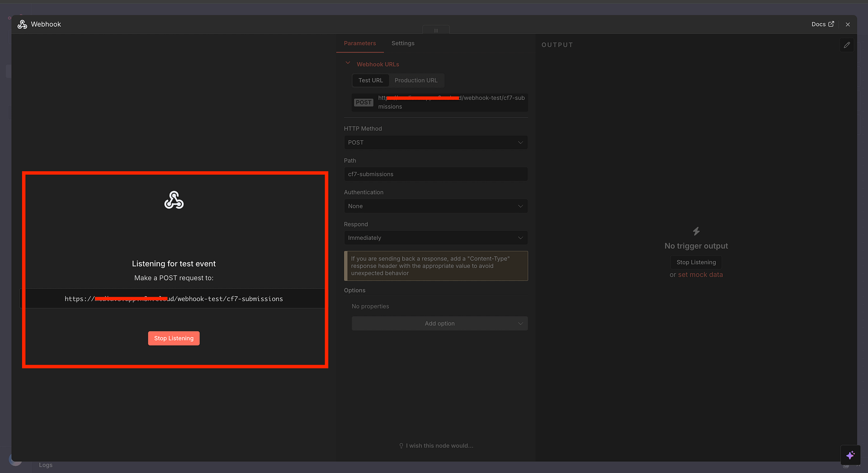The image size is (868, 473).
Task: Switch to the Parameters tab
Action: pyautogui.click(x=360, y=43)
